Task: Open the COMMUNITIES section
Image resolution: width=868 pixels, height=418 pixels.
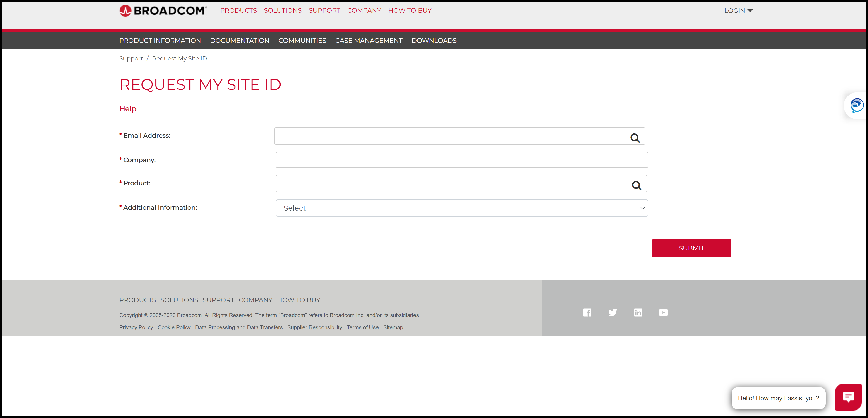Action: (x=302, y=41)
